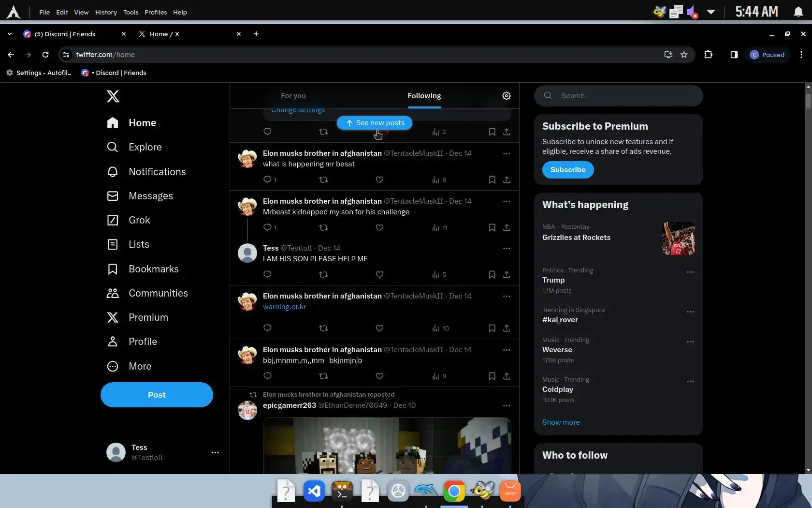Viewport: 812px width, 508px height.
Task: Select the Following tab
Action: click(x=424, y=96)
